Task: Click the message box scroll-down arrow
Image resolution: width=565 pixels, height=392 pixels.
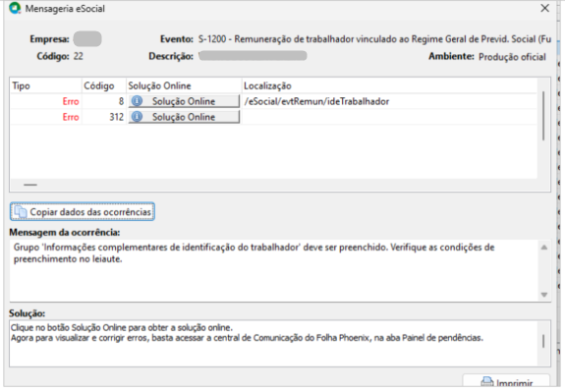Action: point(544,295)
